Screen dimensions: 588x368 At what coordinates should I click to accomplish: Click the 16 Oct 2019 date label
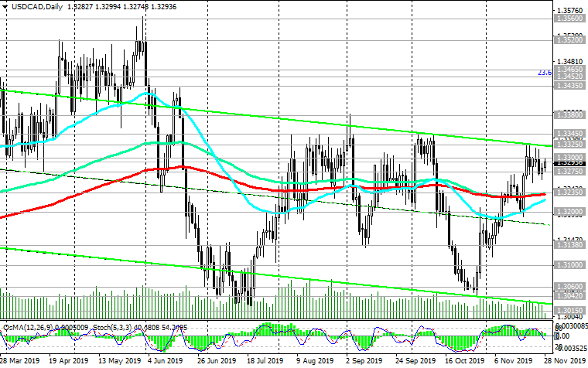point(465,361)
